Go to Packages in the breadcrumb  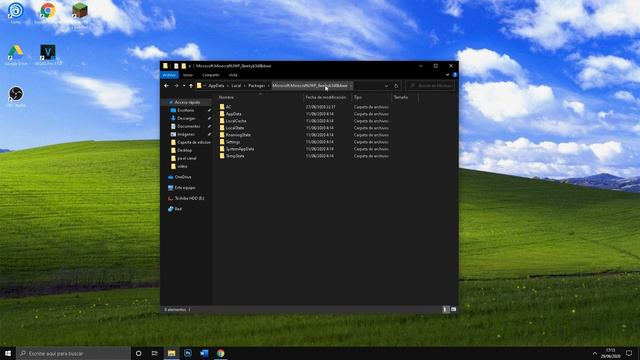click(x=257, y=86)
